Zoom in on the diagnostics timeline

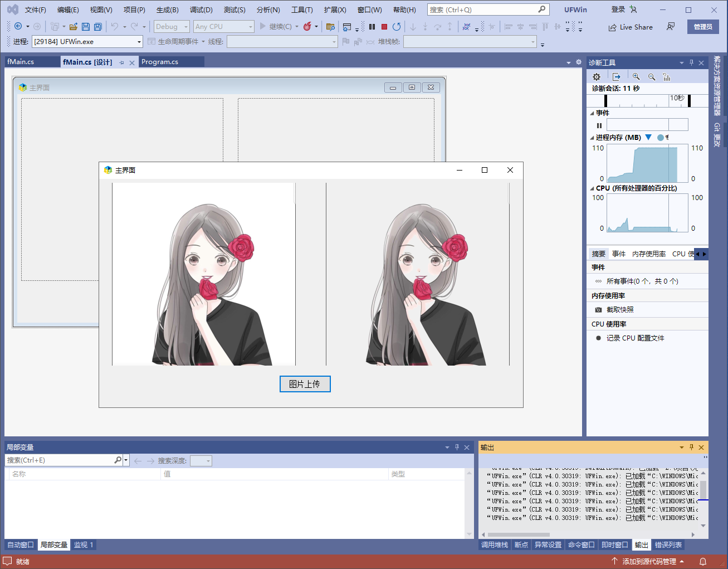[x=636, y=77]
